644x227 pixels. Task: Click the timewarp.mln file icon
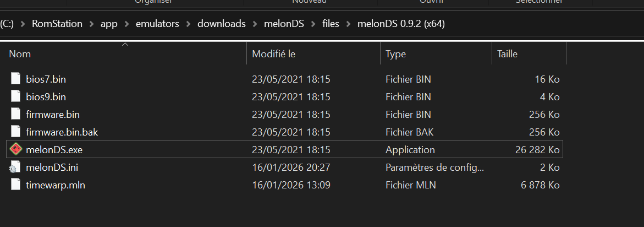click(15, 185)
